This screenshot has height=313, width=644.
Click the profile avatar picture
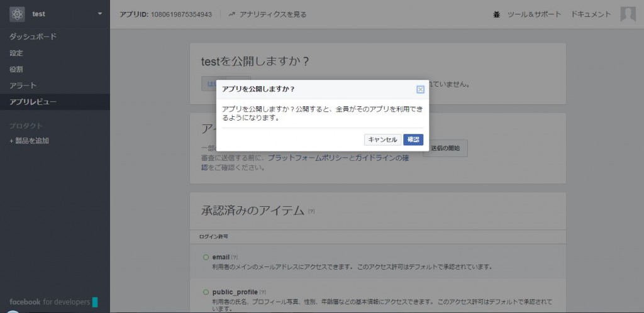pos(628,14)
